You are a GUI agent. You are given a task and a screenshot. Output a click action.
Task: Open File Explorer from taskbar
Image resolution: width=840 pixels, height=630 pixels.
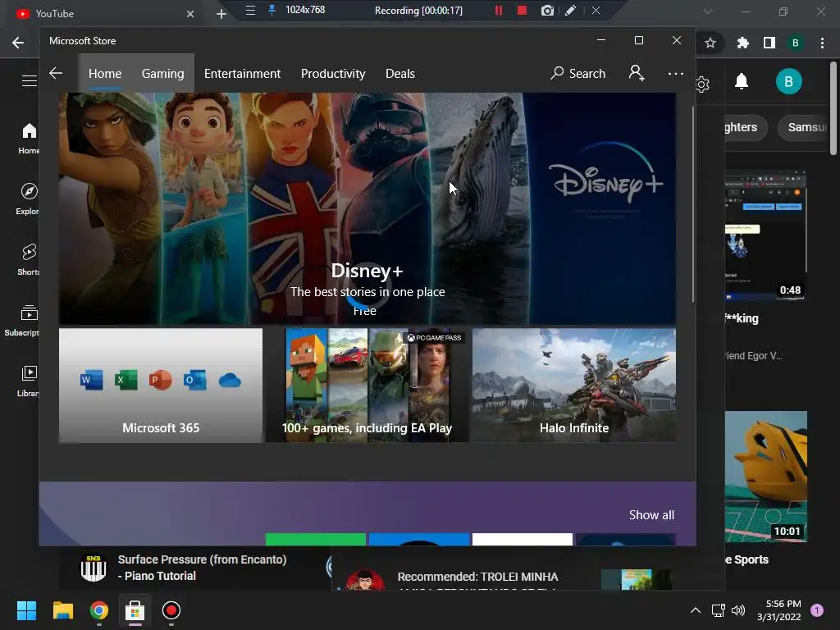[62, 610]
